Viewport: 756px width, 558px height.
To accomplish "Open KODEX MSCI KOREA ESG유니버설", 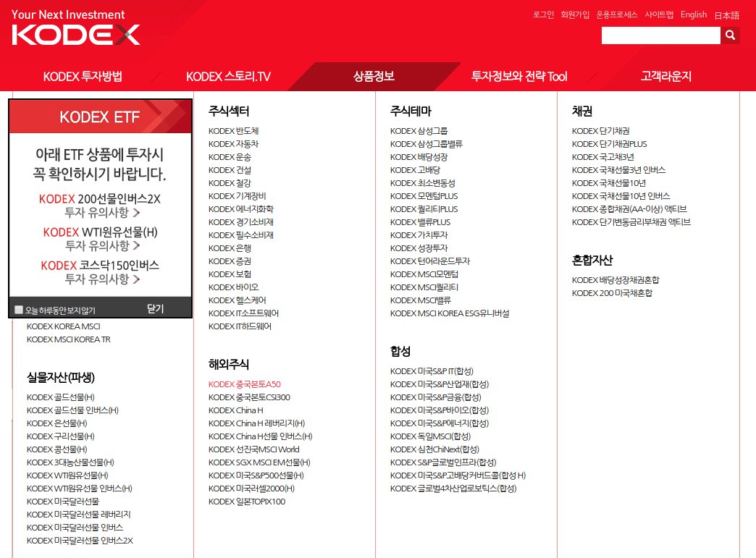I will tap(450, 313).
